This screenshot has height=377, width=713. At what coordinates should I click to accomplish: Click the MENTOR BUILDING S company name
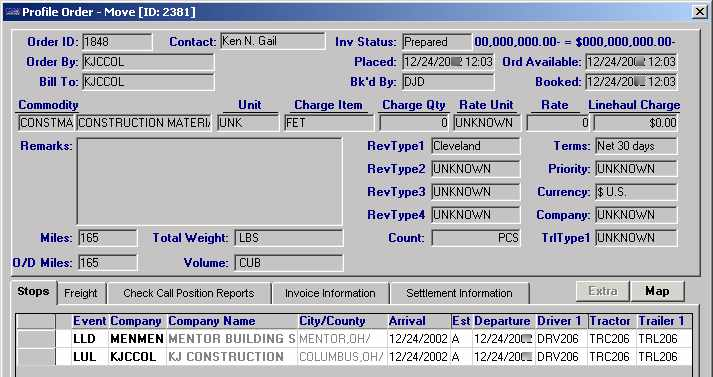point(232,339)
